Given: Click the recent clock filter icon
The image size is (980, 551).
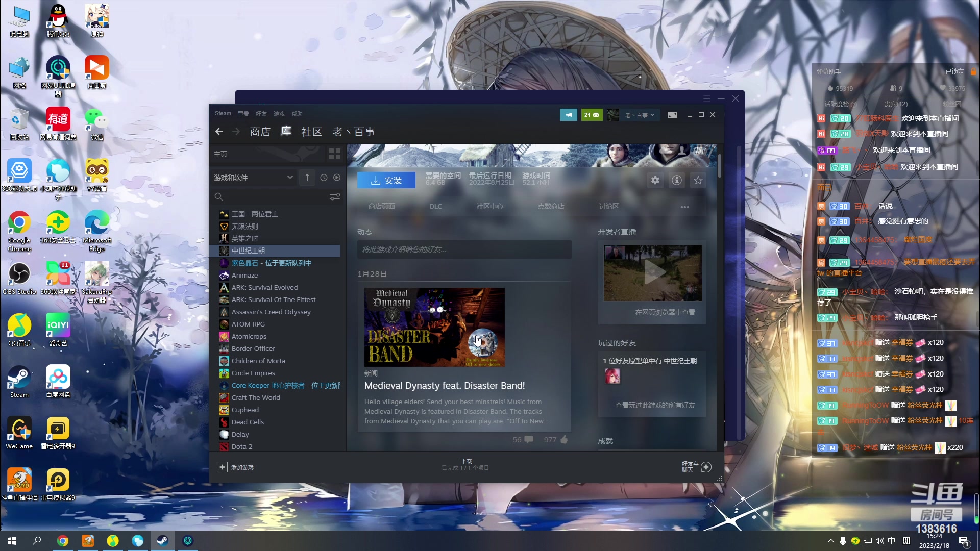Looking at the screenshot, I should pyautogui.click(x=324, y=177).
